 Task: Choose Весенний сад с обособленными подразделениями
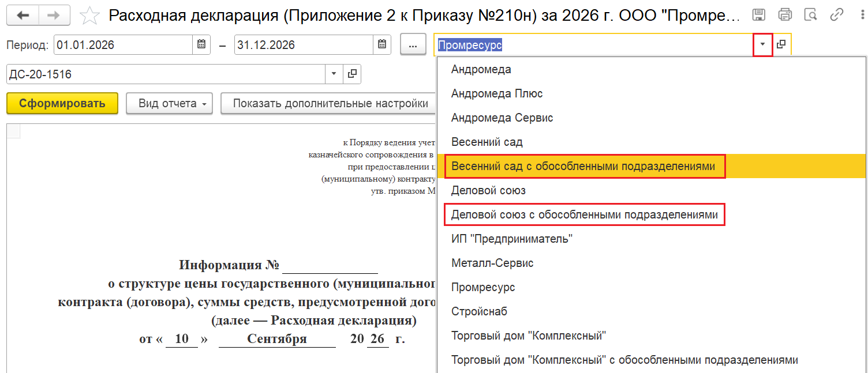tap(650, 166)
